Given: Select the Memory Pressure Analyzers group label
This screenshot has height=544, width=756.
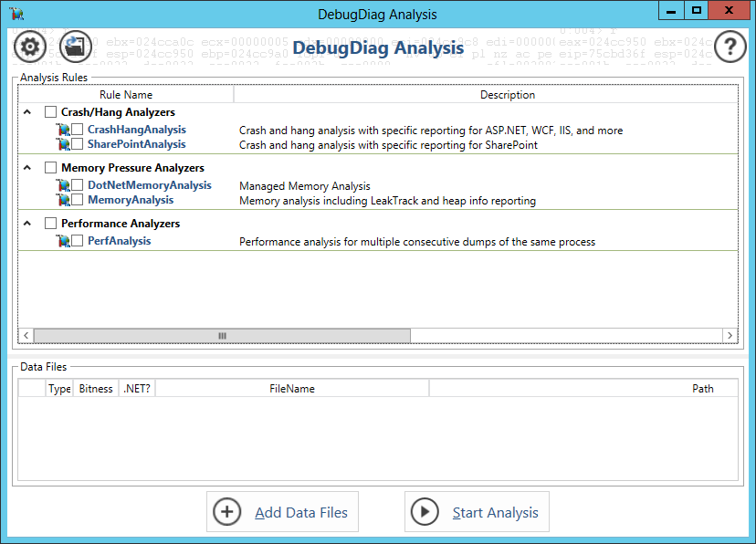Looking at the screenshot, I should click(132, 168).
